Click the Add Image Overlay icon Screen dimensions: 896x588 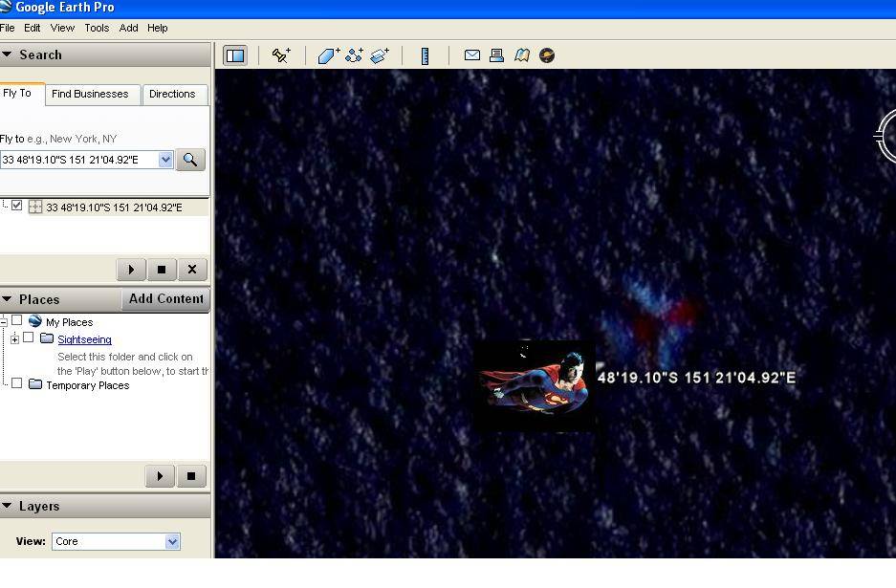[x=380, y=55]
